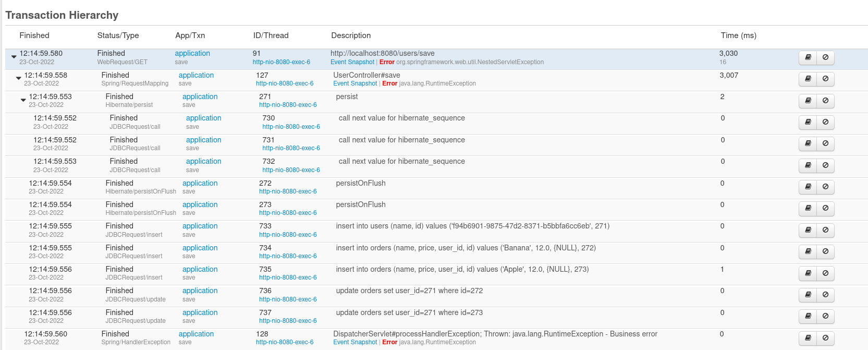Click the book icon in HandlerException row 128
Image resolution: width=868 pixels, height=350 pixels.
pos(808,338)
